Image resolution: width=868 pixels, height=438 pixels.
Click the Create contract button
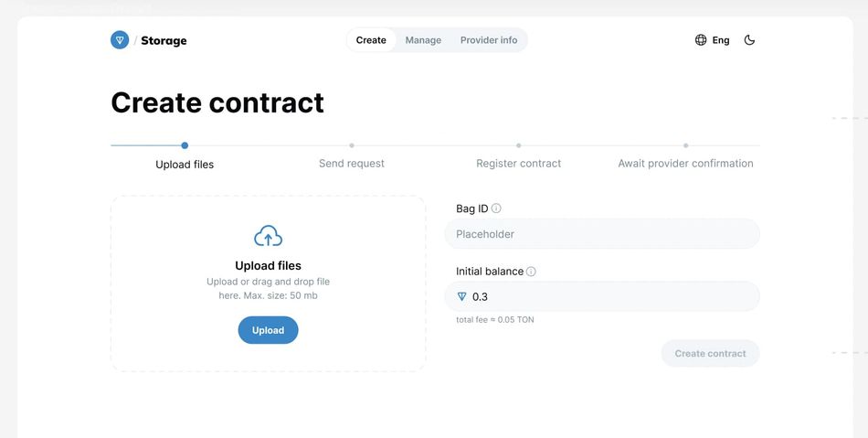click(710, 353)
